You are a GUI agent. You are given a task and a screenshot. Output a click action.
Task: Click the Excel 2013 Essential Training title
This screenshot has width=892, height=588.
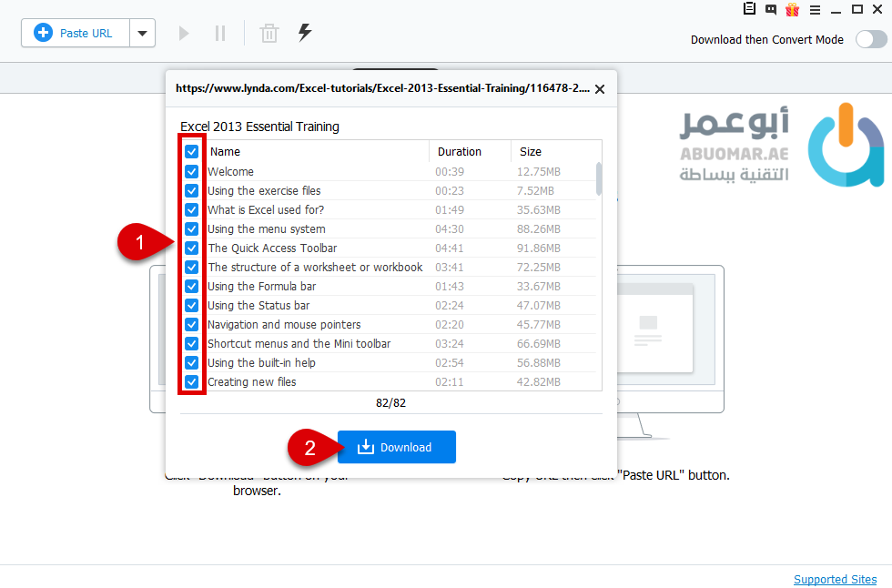tap(259, 127)
